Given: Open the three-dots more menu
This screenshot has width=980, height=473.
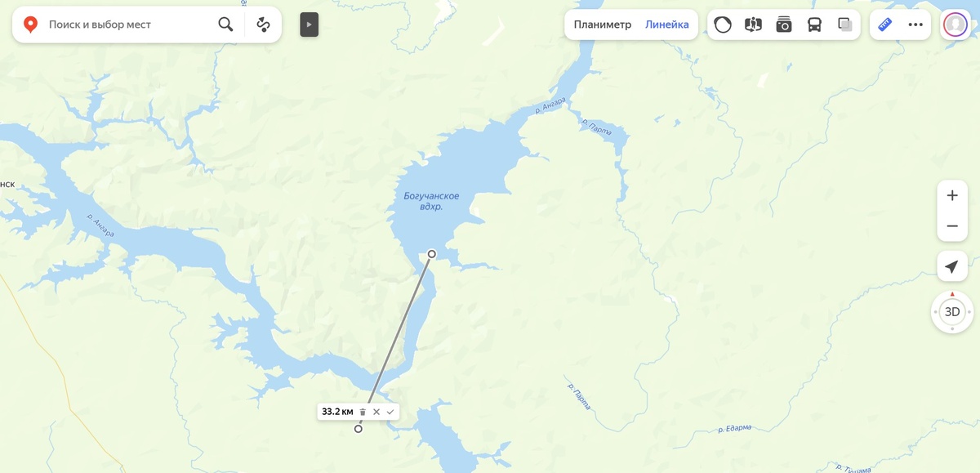Looking at the screenshot, I should coord(915,25).
